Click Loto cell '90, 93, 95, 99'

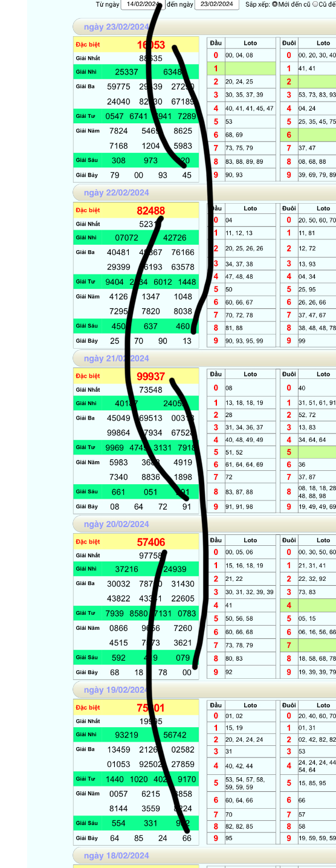click(x=250, y=341)
